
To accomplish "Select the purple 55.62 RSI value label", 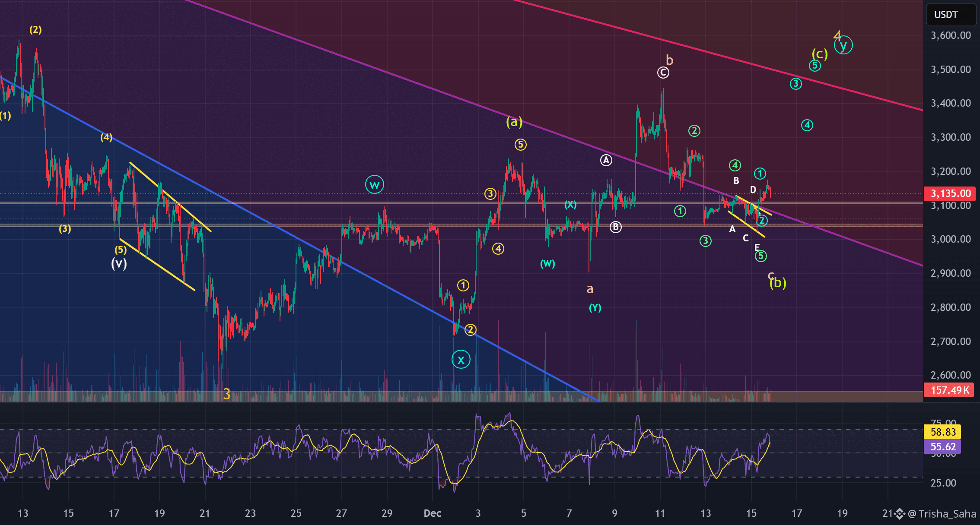I will [942, 446].
